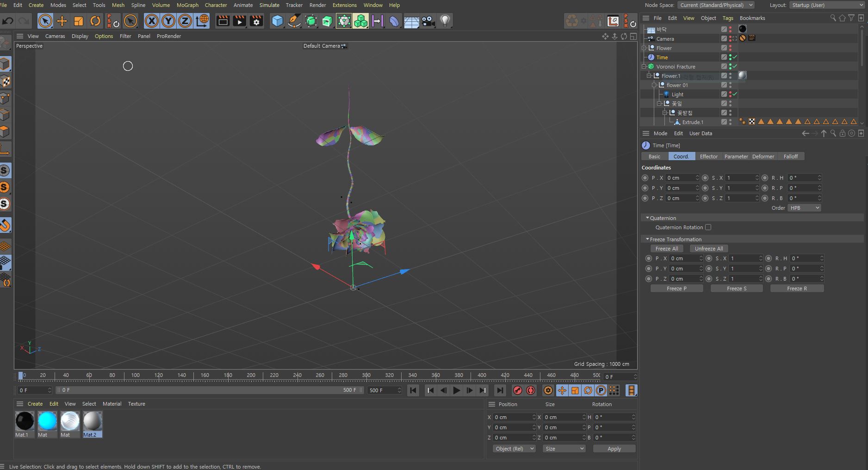
Task: Open Edit Render Settings icon
Action: tap(256, 21)
